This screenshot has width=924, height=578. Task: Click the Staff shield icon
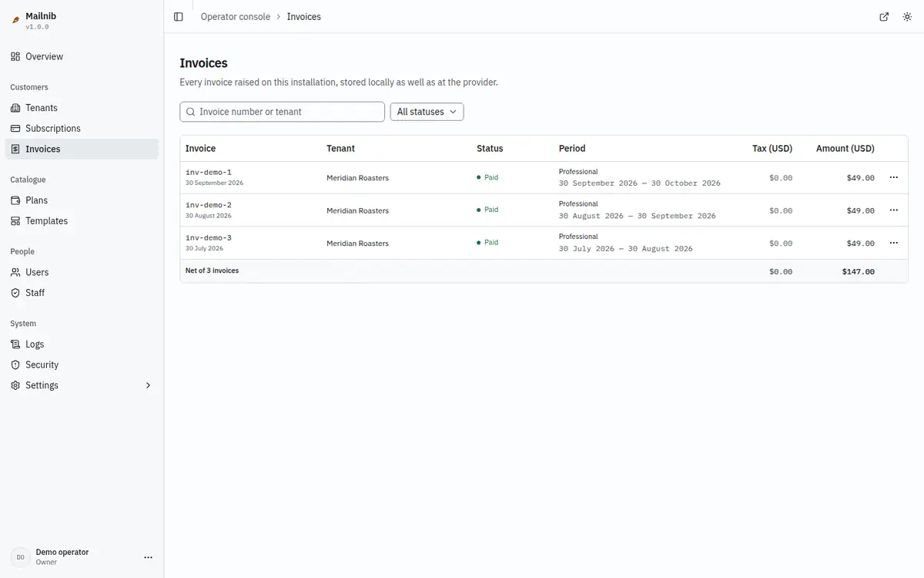point(15,293)
